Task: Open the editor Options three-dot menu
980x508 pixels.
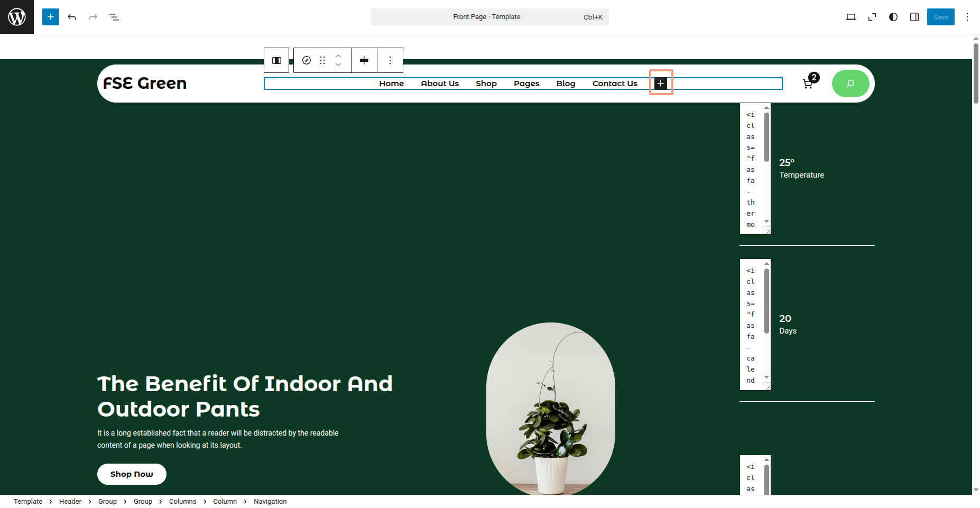Action: [x=967, y=17]
